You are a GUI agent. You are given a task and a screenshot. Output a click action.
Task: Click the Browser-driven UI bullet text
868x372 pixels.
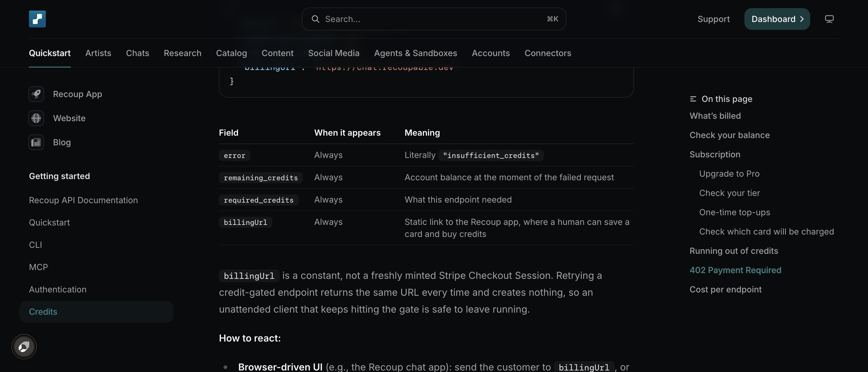(280, 367)
